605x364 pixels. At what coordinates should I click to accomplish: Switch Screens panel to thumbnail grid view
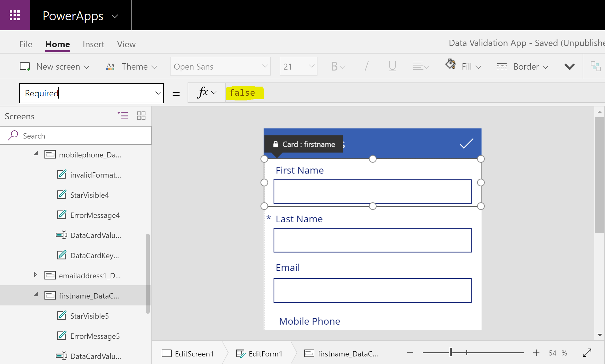coord(141,116)
